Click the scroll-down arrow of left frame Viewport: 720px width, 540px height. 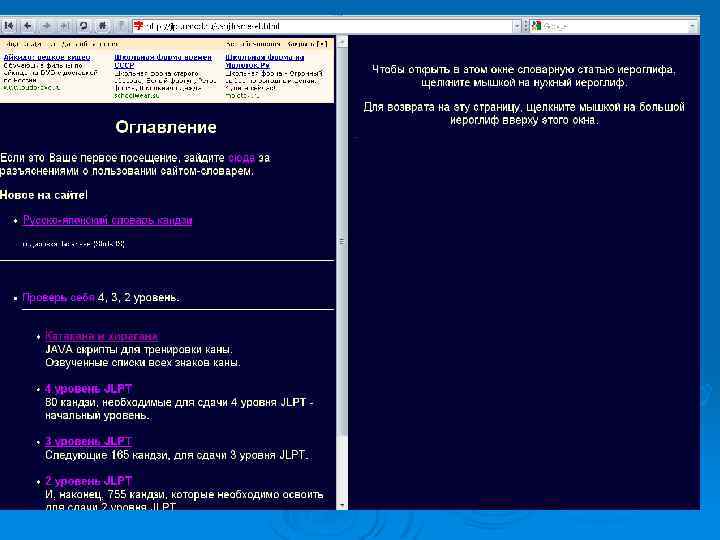coord(342,506)
